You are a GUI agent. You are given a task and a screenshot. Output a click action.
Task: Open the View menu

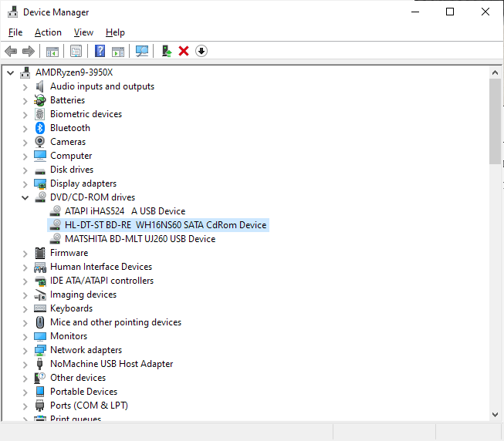83,32
